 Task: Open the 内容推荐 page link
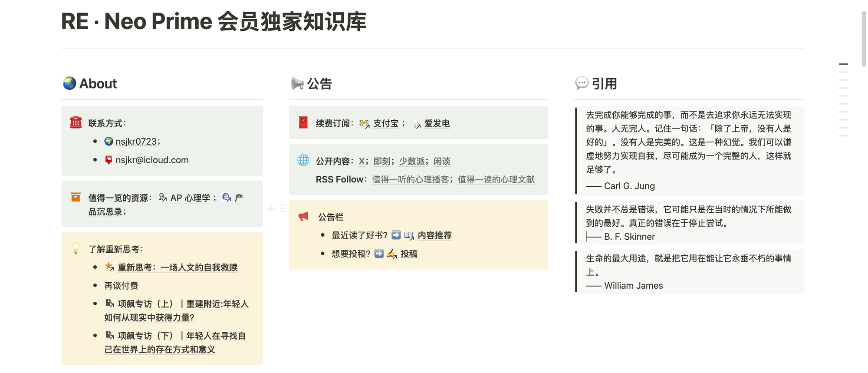434,235
